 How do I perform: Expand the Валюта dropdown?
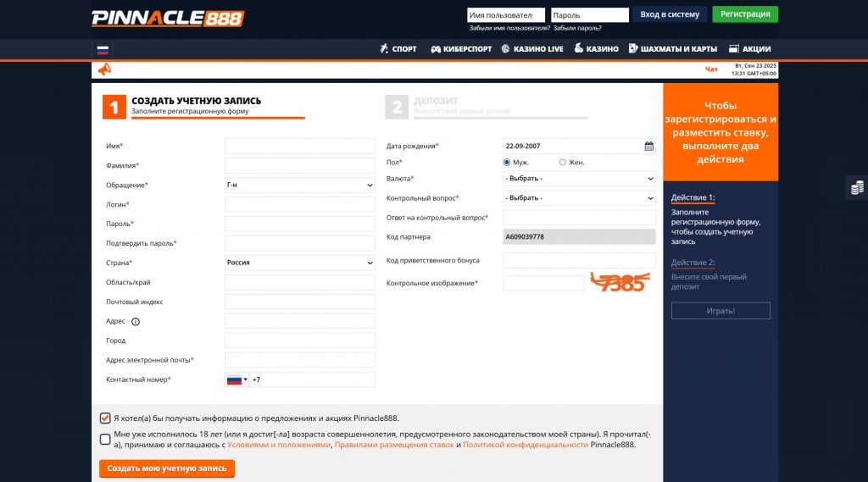tap(579, 179)
